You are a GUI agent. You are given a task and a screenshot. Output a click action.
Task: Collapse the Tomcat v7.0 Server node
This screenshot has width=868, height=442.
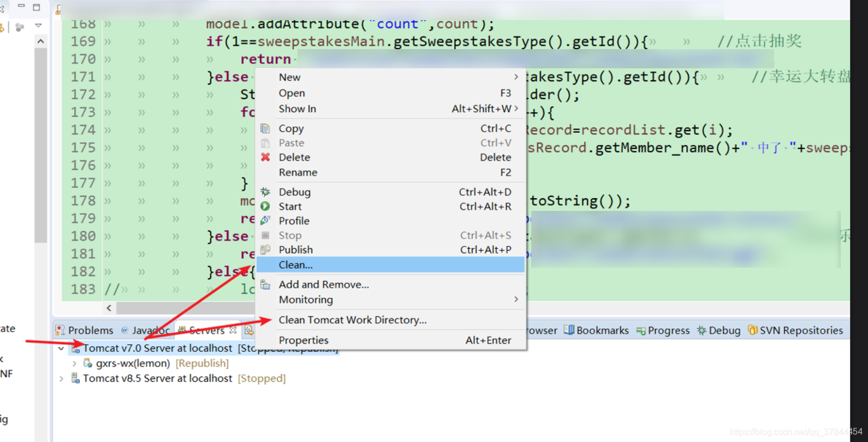point(61,348)
